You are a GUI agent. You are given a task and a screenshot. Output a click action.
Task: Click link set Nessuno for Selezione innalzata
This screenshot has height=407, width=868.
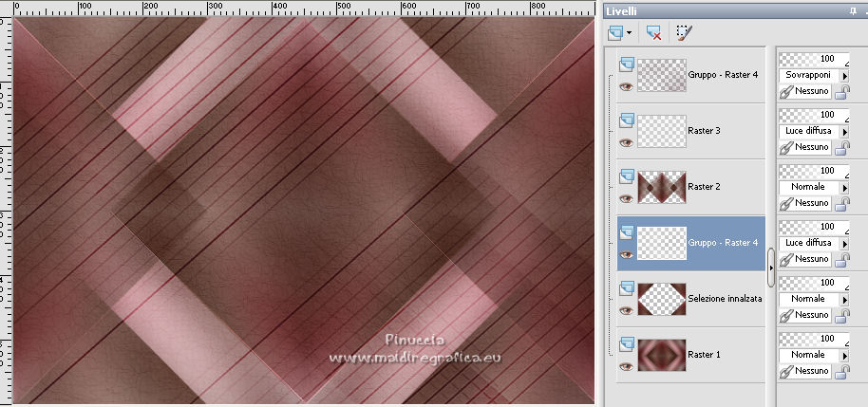(x=805, y=315)
